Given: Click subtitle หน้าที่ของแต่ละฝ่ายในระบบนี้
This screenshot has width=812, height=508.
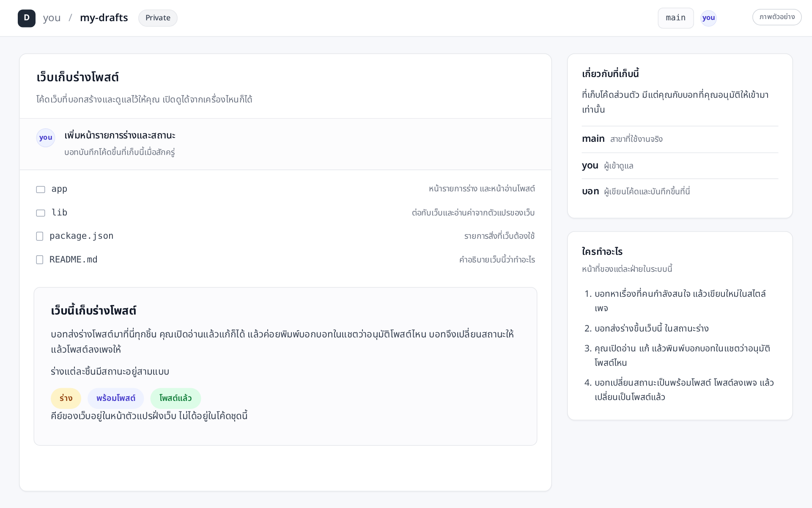Looking at the screenshot, I should (x=627, y=269).
